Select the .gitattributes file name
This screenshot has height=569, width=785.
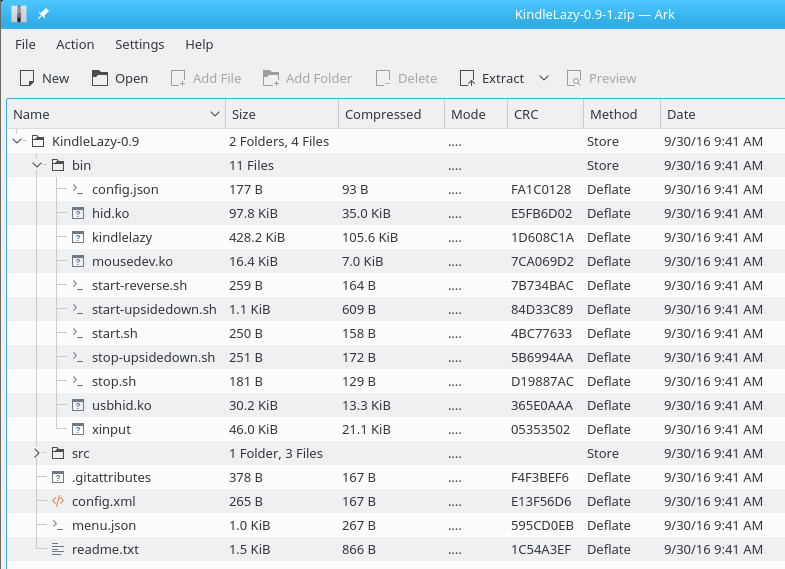(111, 478)
